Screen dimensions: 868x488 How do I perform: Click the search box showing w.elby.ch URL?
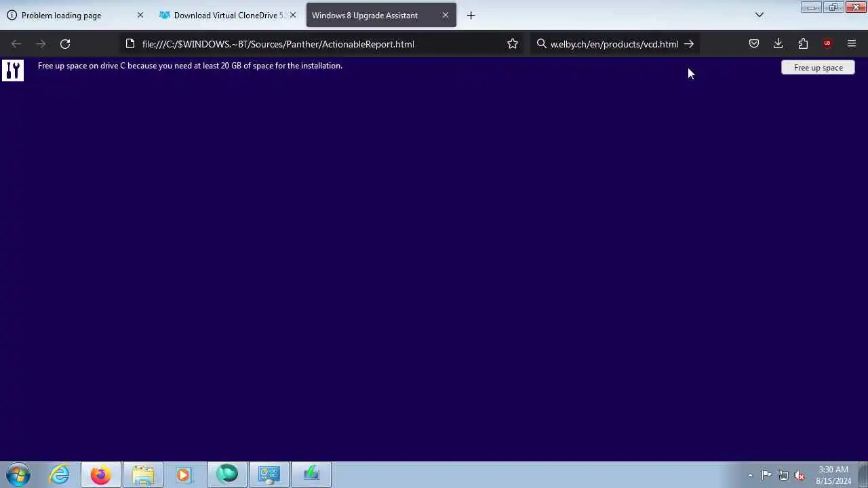point(614,44)
